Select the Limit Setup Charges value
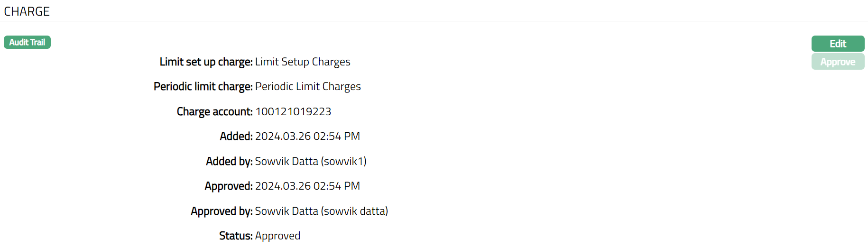Screen dimensions: 868x247 (303, 62)
